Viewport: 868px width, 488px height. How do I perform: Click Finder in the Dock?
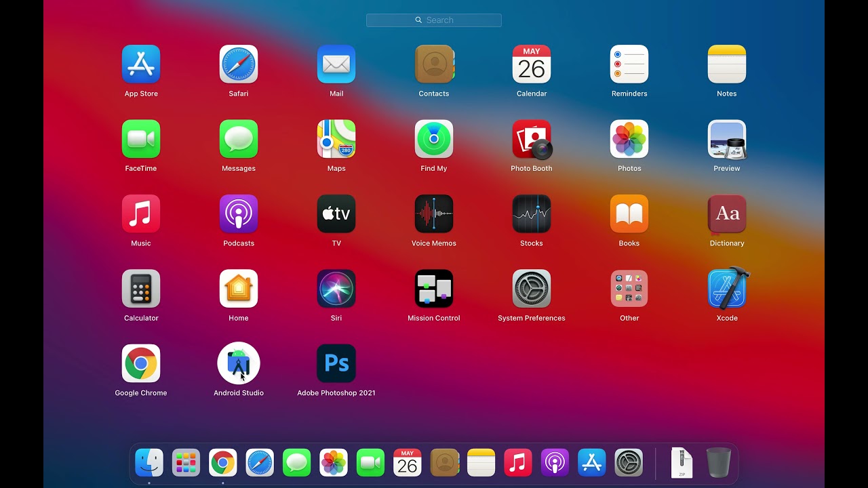pos(149,463)
